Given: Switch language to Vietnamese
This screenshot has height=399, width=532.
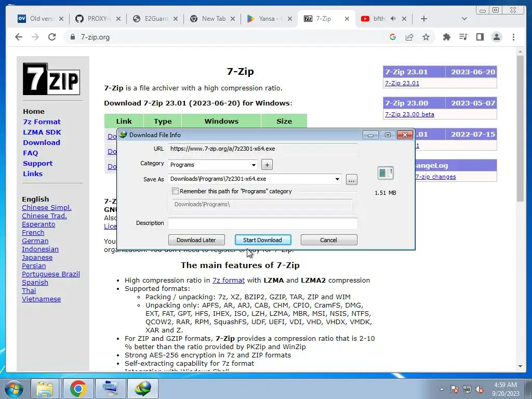Looking at the screenshot, I should tap(42, 299).
